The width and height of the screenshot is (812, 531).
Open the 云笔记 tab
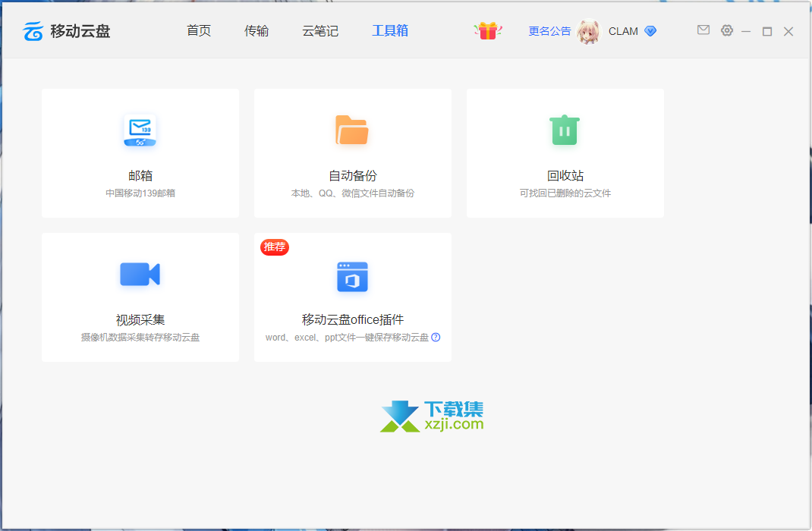[x=320, y=31]
